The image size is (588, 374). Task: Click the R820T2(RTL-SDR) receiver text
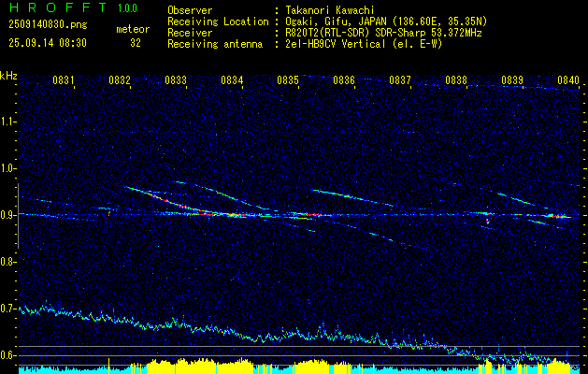click(x=383, y=33)
